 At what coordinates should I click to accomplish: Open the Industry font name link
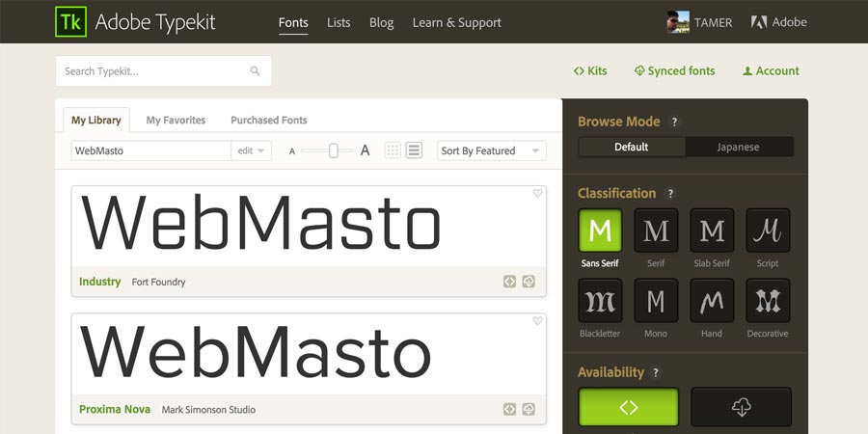pos(99,282)
